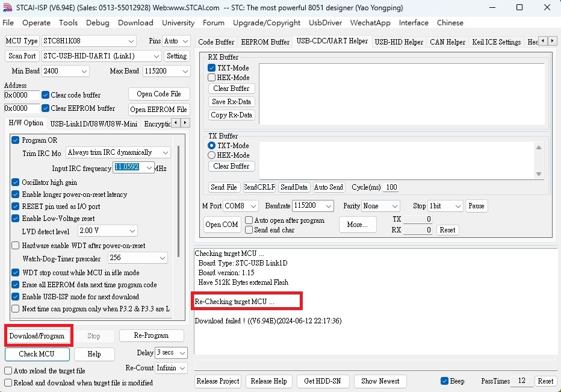The width and height of the screenshot is (561, 392).
Task: Open the Debug menu
Action: 98,22
